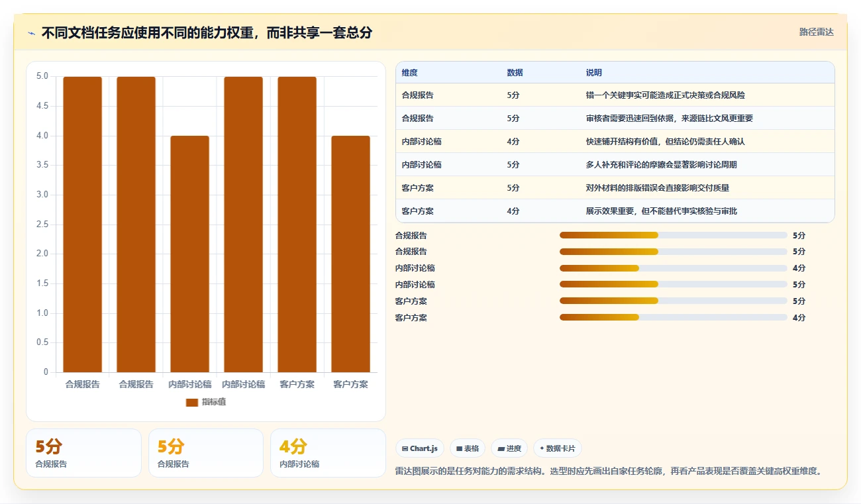Click the lightning icon before the page title
Image resolution: width=861 pixels, height=504 pixels.
(31, 33)
